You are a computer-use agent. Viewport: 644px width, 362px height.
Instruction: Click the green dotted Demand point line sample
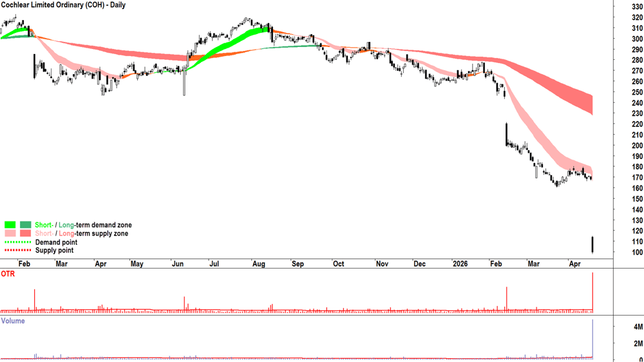tap(17, 242)
